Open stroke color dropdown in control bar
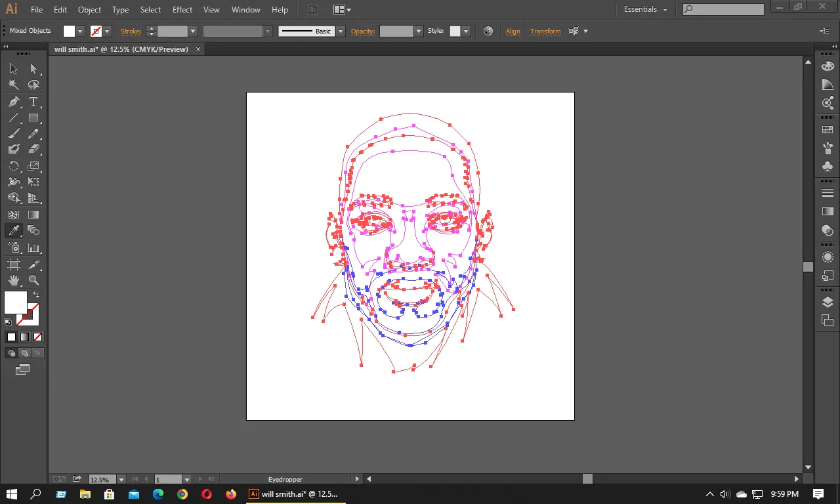The image size is (840, 504). (107, 31)
